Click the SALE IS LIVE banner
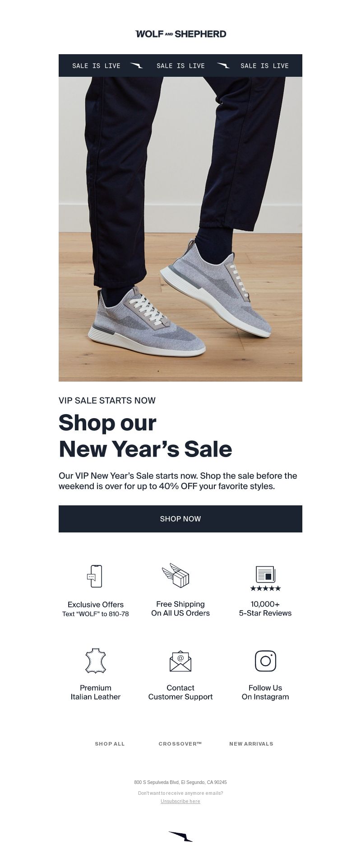Viewport: 361px width, 868px height. coord(180,65)
